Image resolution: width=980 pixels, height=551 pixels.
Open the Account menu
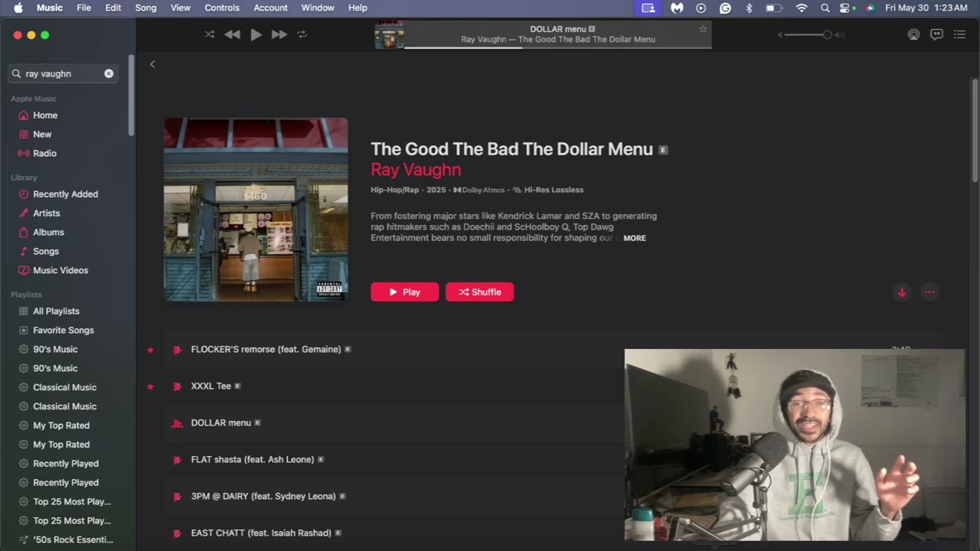click(270, 8)
